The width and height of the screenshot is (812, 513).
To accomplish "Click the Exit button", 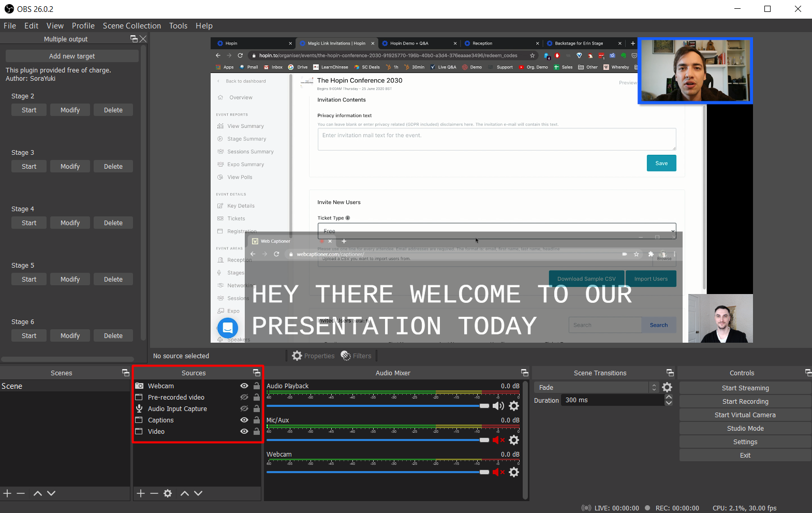I will pyautogui.click(x=745, y=455).
